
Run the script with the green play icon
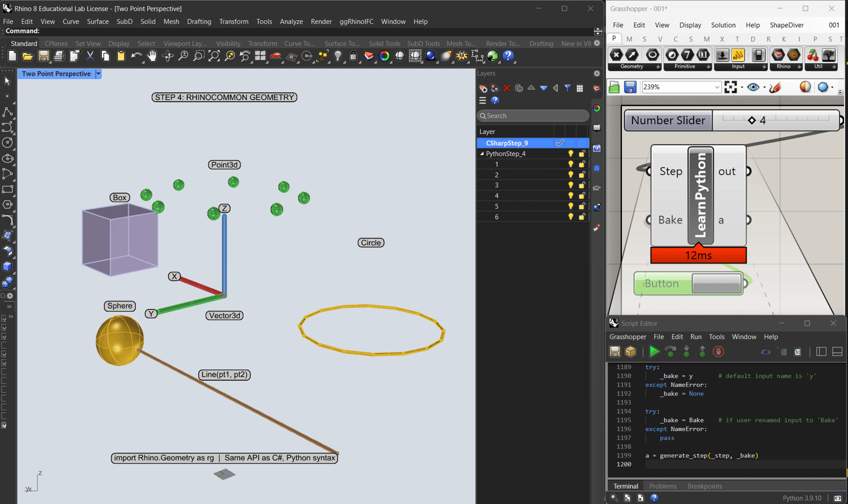(654, 352)
